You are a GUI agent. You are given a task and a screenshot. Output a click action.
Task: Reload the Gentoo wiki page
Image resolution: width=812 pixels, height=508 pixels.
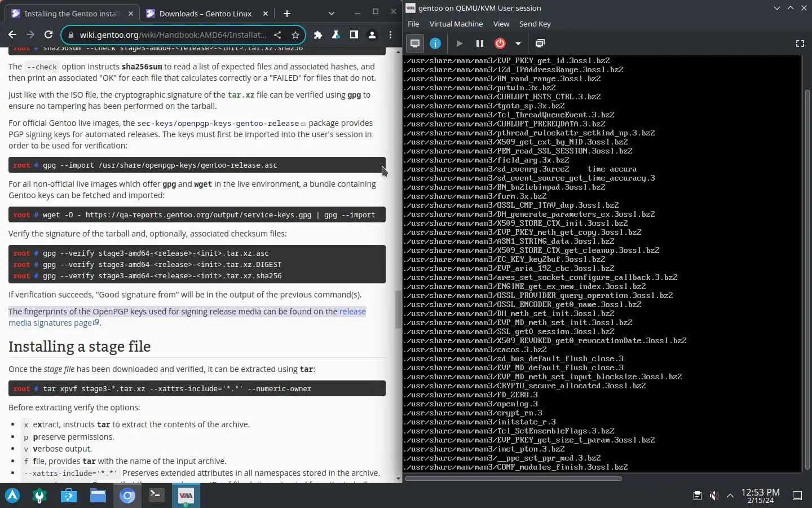[48, 35]
